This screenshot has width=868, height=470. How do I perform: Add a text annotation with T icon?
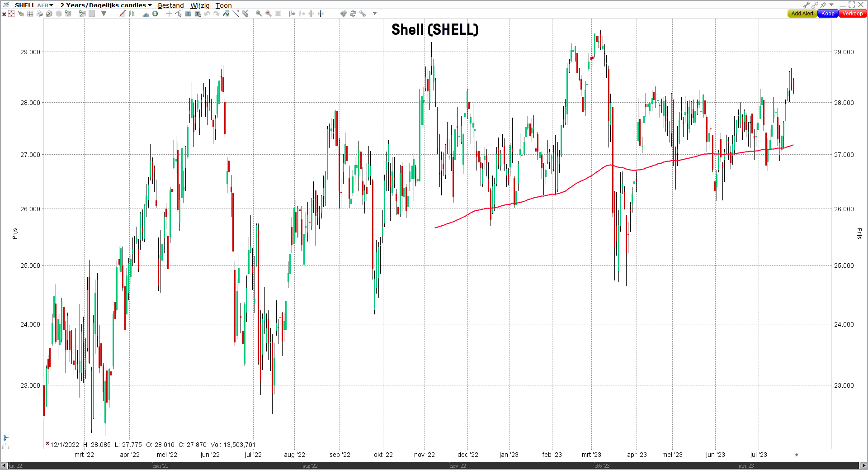(x=188, y=14)
